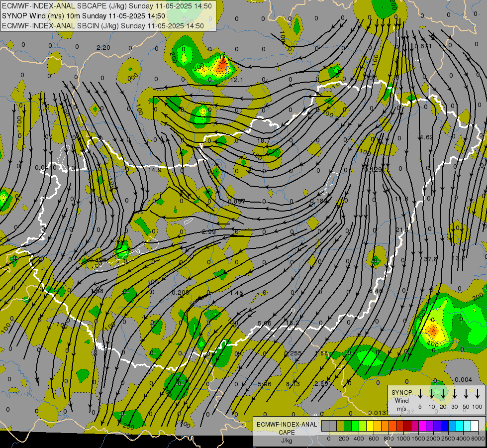
Task: Click the ECMWF-INDEX-ANAL legend title
Action: click(x=287, y=425)
